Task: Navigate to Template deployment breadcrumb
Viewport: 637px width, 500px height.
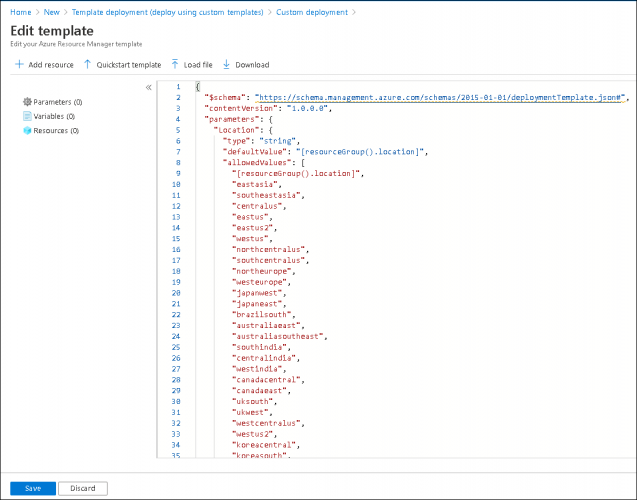Action: [x=168, y=12]
